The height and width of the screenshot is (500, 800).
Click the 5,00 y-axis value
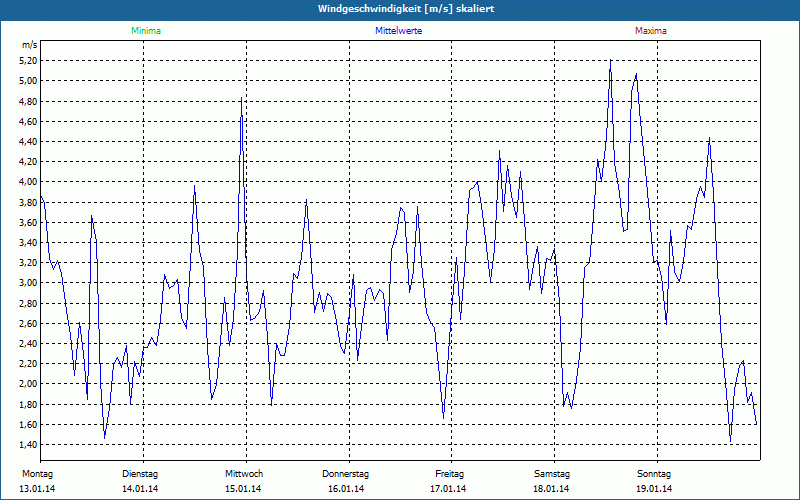[29, 81]
